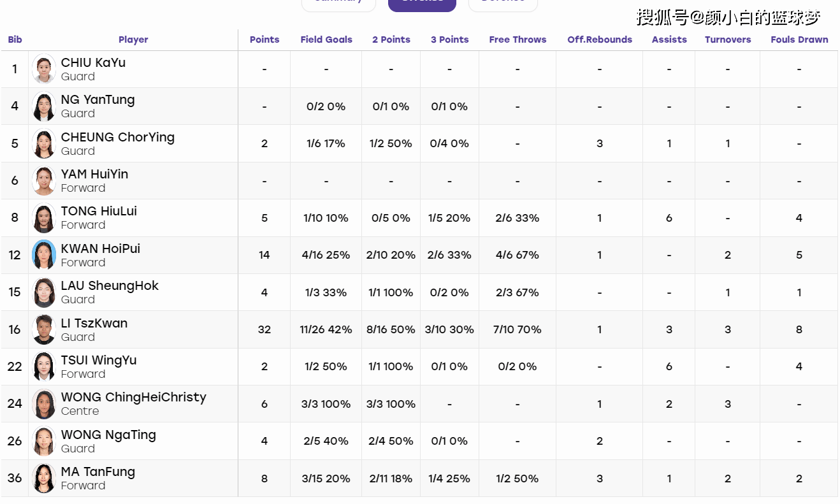Sort by the Free Throws column header
Image resolution: width=840 pixels, height=504 pixels.
pyautogui.click(x=518, y=40)
